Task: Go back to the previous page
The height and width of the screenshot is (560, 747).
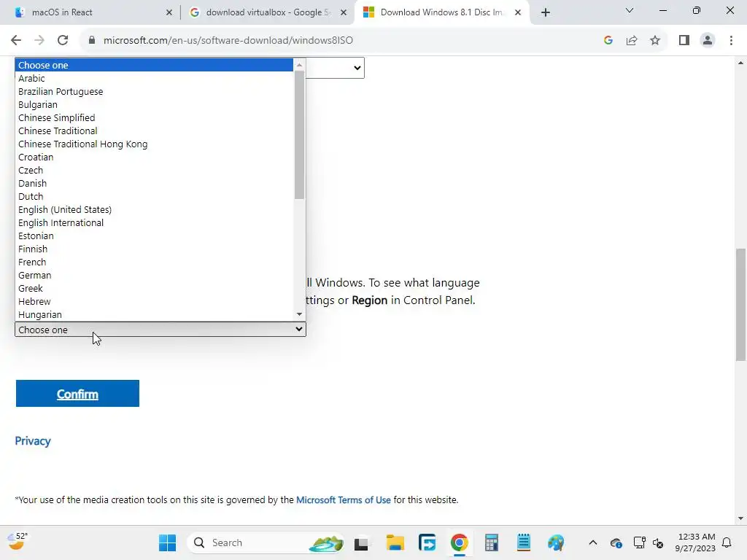Action: coord(16,41)
